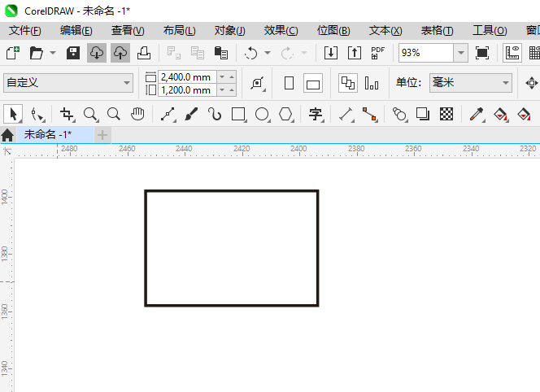The image size is (540, 392).
Task: Create a new document with New icon
Action: coord(13,53)
